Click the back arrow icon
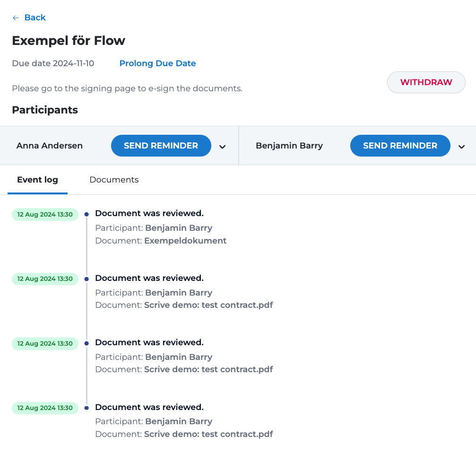 coord(16,18)
